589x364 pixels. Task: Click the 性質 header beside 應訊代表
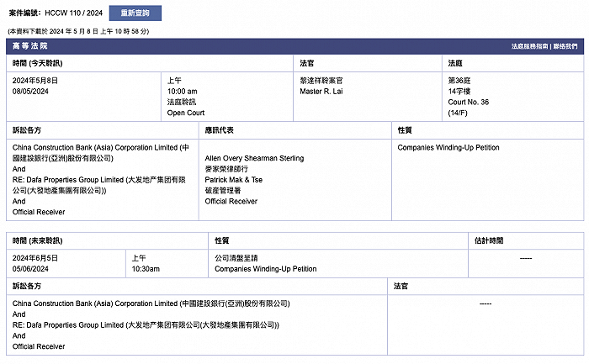click(405, 130)
